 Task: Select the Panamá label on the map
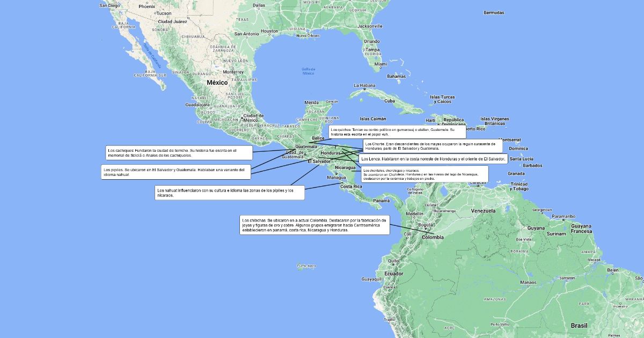[381, 201]
